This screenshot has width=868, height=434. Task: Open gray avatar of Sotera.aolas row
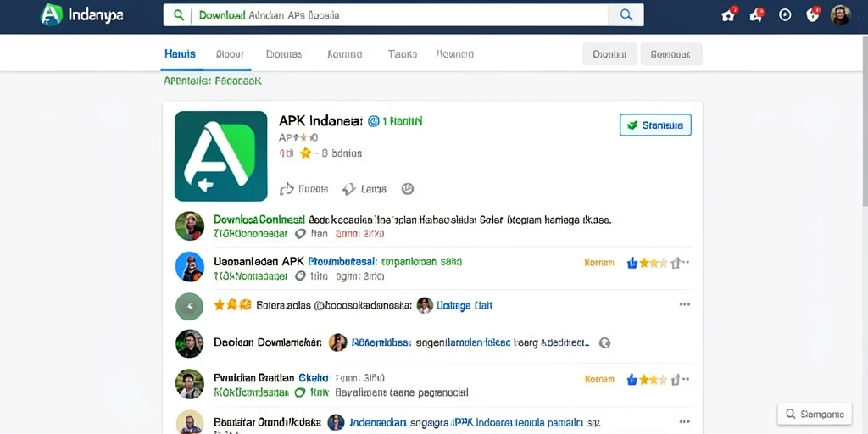(190, 306)
